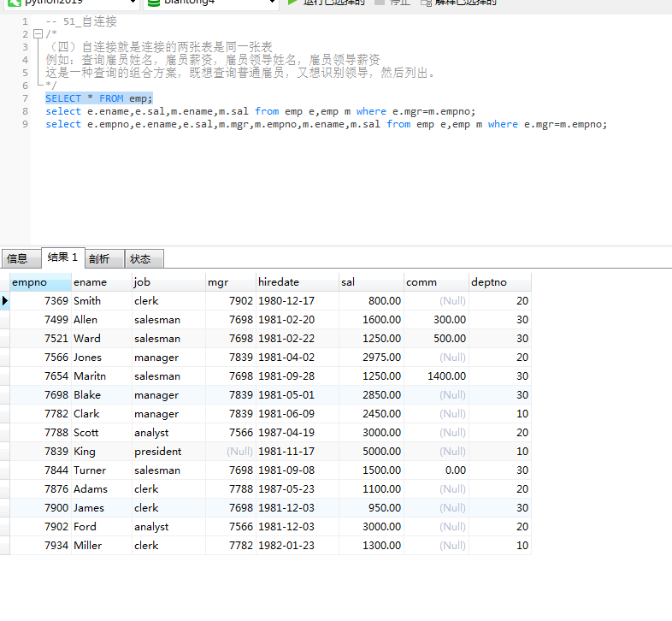672x621 pixels.
Task: Select Adams's mgr 7788 cell
Action: 231,489
